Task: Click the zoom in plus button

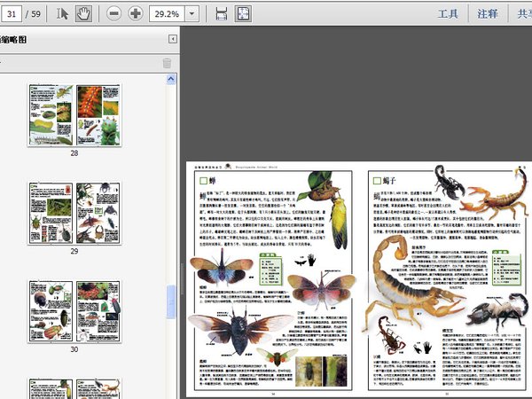Action: 136,13
